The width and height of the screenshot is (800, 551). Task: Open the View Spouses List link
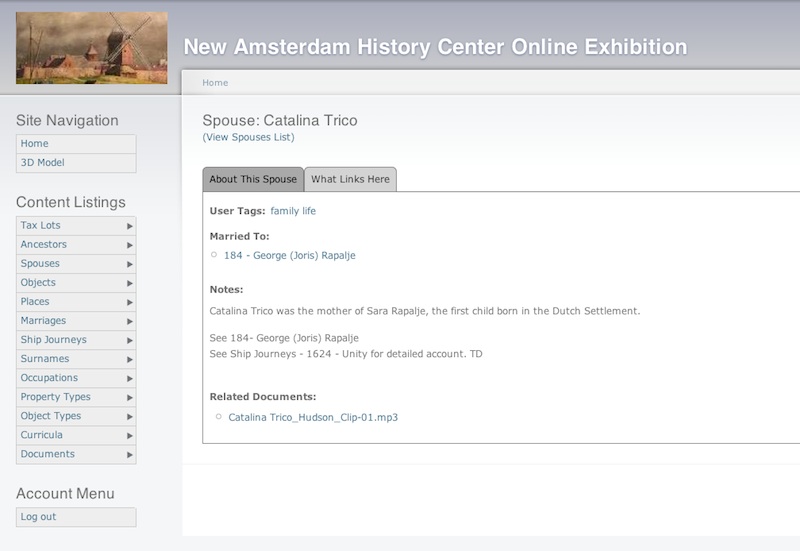pos(248,137)
